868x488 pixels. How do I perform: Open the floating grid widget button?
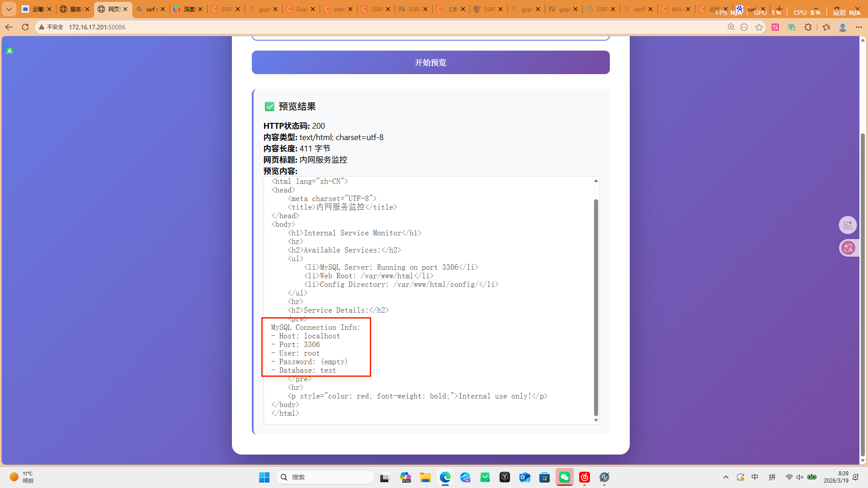(848, 225)
